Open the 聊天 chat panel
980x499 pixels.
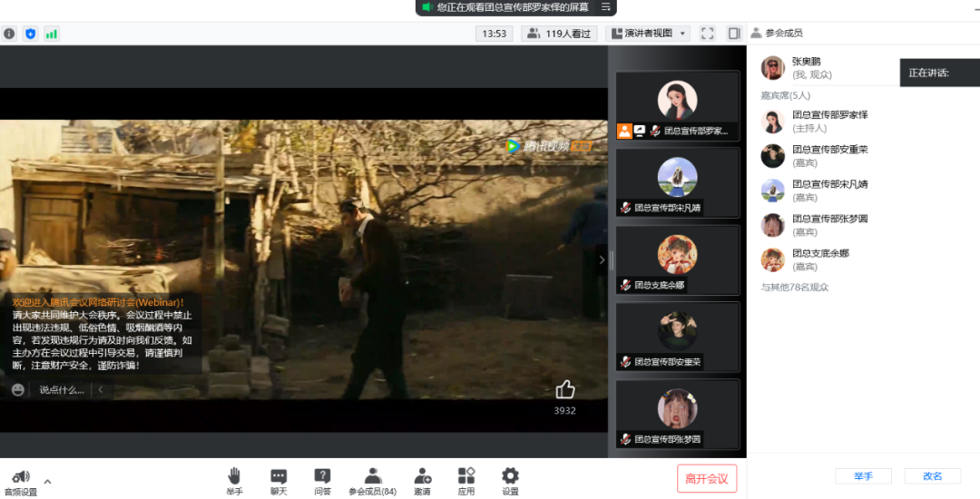(279, 480)
